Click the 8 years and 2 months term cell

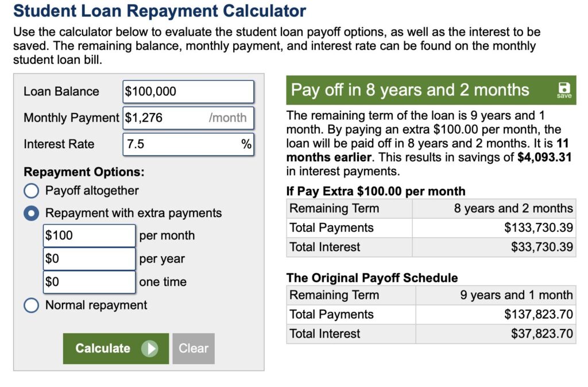(x=513, y=208)
